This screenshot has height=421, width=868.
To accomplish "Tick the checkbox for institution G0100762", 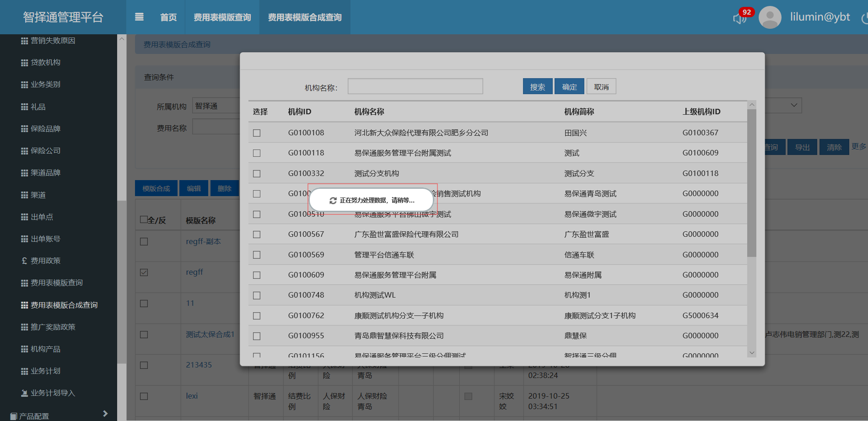I will click(x=257, y=316).
